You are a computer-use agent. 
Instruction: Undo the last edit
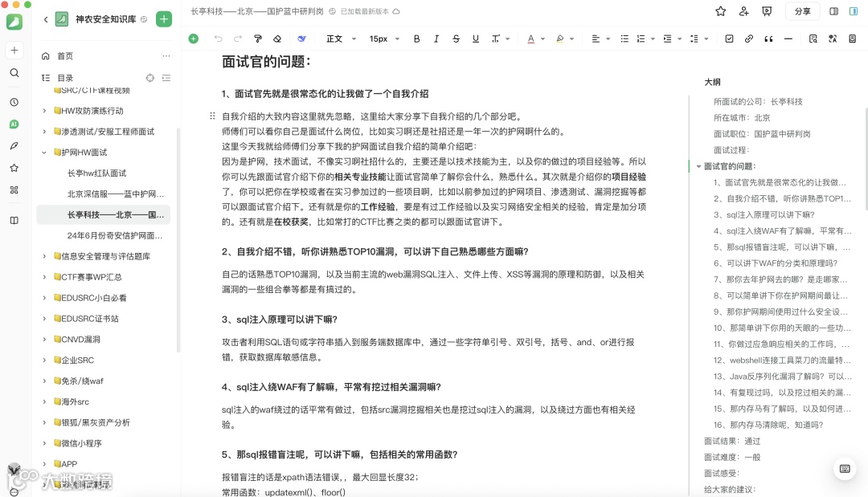click(218, 39)
